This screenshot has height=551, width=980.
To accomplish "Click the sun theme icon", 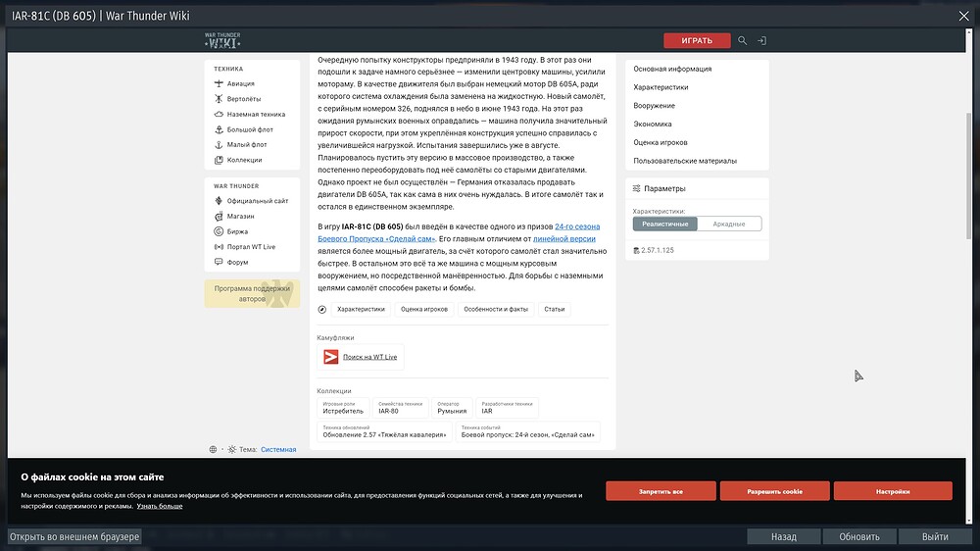I will click(x=232, y=449).
